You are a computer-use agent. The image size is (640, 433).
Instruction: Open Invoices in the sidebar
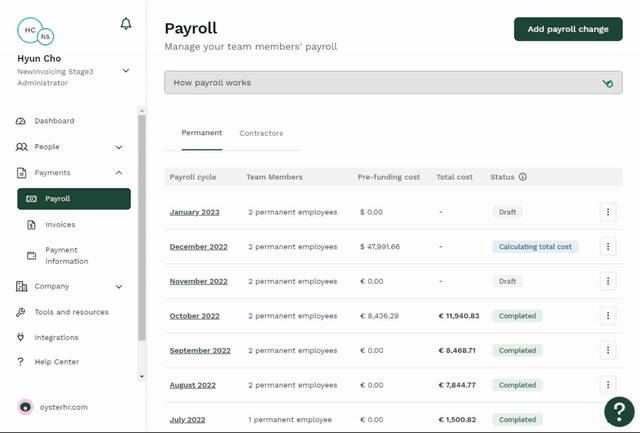pyautogui.click(x=60, y=224)
